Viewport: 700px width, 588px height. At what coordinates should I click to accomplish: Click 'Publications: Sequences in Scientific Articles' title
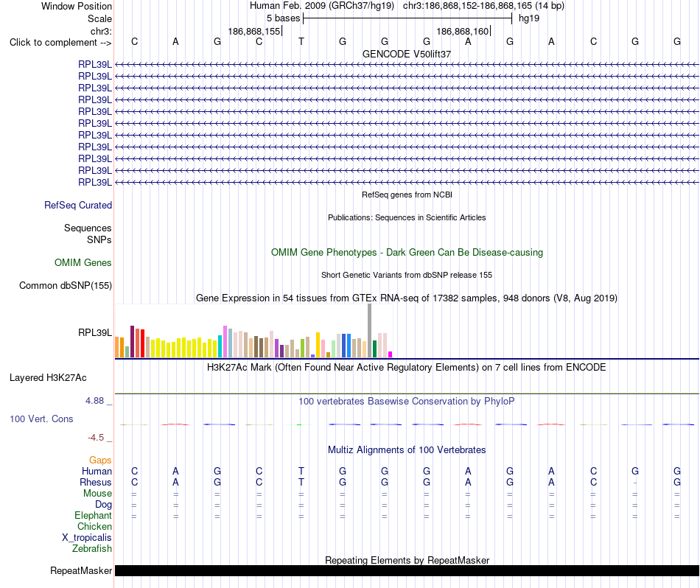click(x=407, y=217)
